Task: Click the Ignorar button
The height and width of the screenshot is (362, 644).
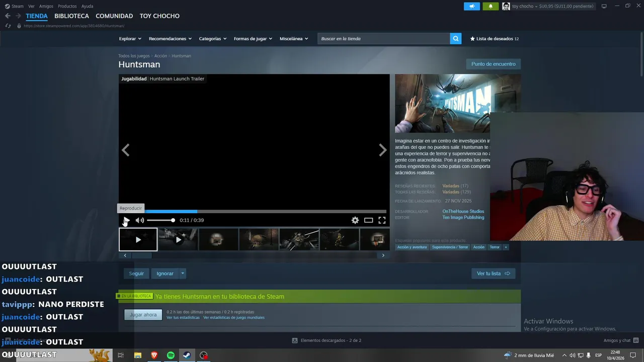Action: pyautogui.click(x=165, y=274)
